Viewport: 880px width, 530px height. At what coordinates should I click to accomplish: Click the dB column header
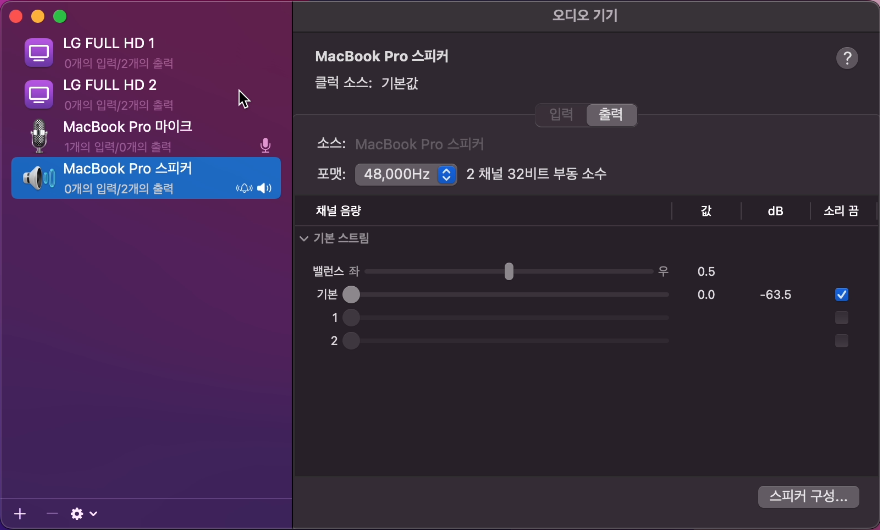click(775, 211)
